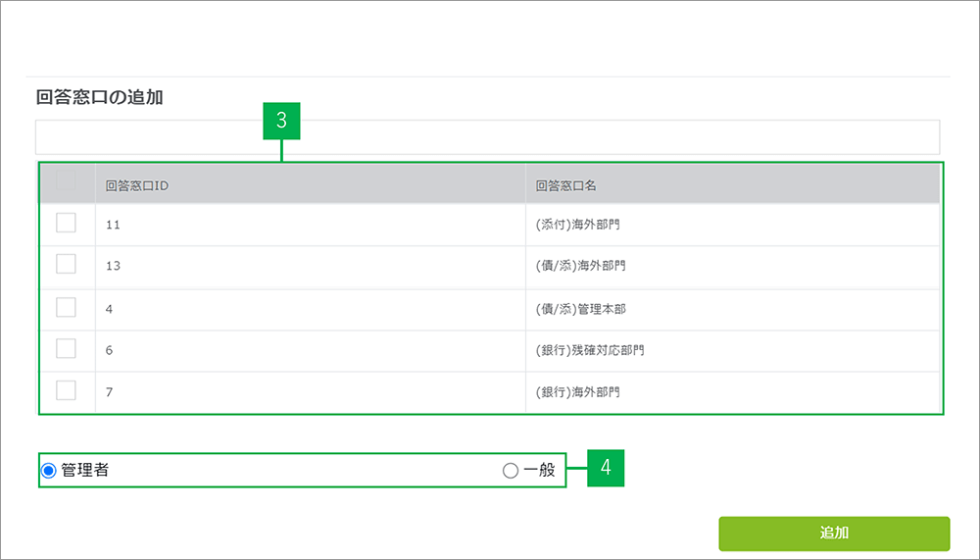Screen dimensions: 980x560
Task: Check the box for 回答窓口ID 13
Action: pos(66,264)
